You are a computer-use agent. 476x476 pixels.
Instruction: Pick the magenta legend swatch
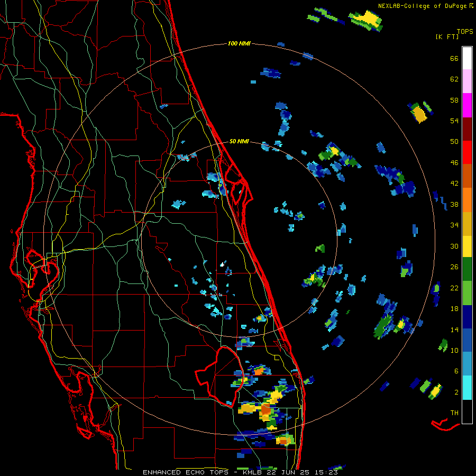467,105
